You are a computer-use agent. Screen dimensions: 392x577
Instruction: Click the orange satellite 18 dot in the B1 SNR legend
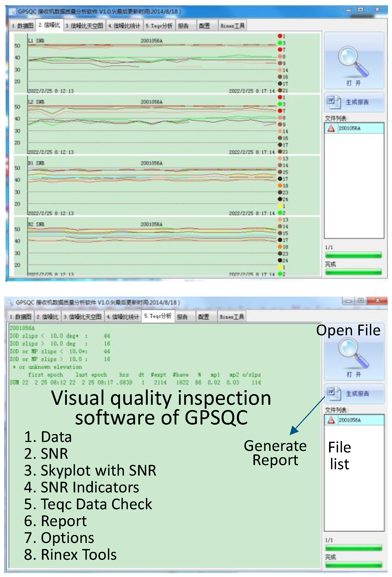(280, 186)
